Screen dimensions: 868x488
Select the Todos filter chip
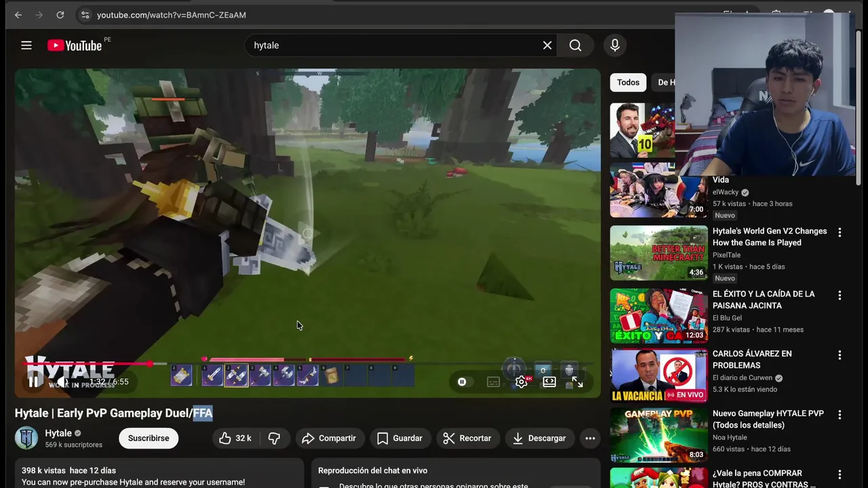(x=628, y=83)
